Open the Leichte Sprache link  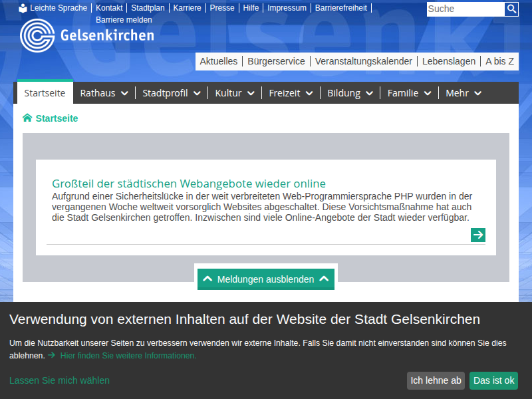click(x=59, y=8)
